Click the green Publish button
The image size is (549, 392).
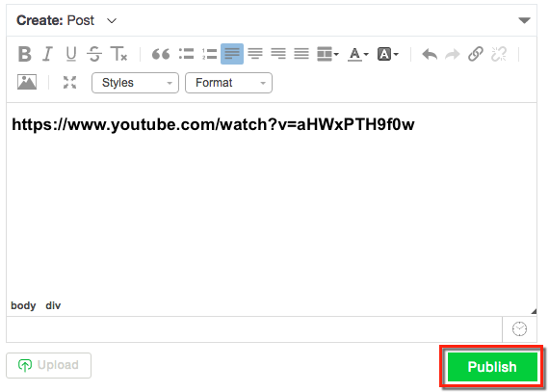(492, 366)
